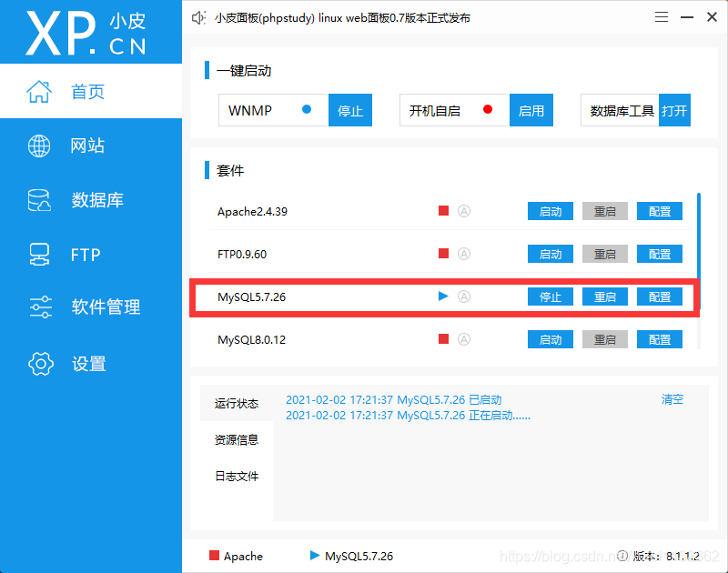The height and width of the screenshot is (573, 728).
Task: Open 软件管理 software management
Action: [90, 307]
